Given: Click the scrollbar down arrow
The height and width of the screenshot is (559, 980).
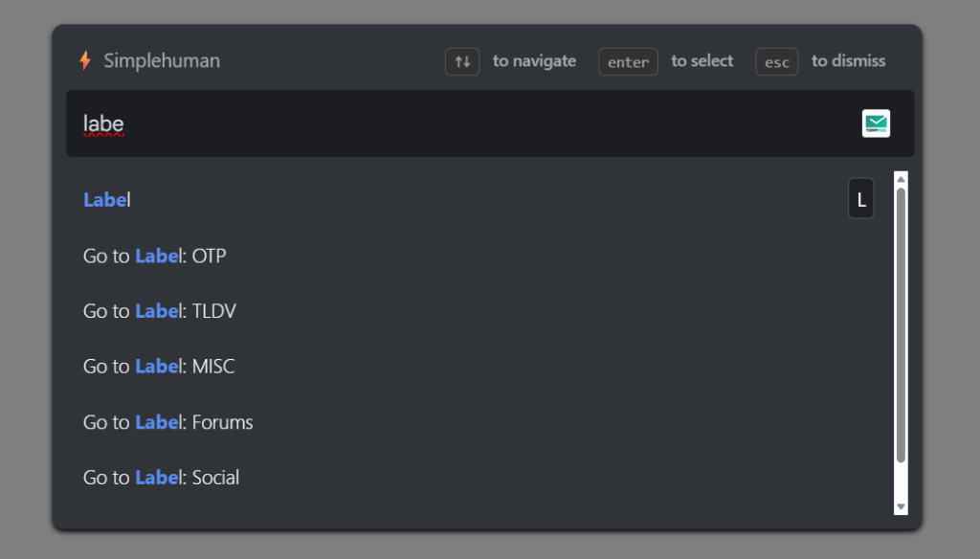Looking at the screenshot, I should (901, 506).
